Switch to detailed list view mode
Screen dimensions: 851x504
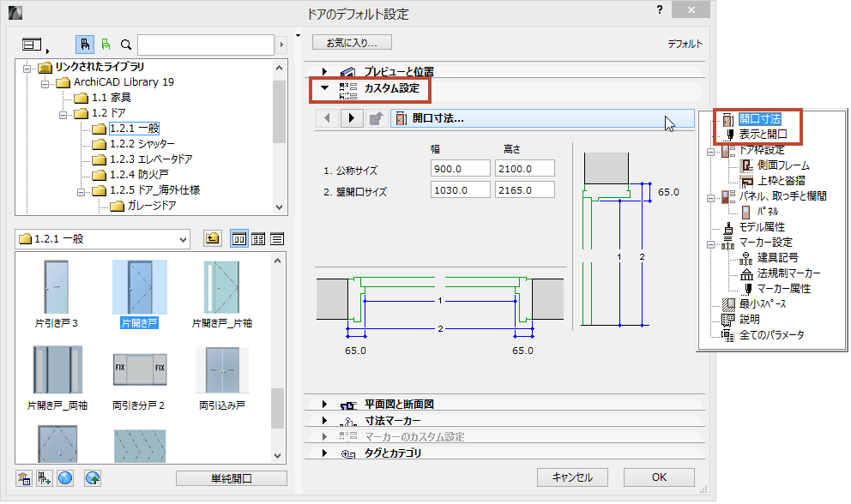(277, 238)
